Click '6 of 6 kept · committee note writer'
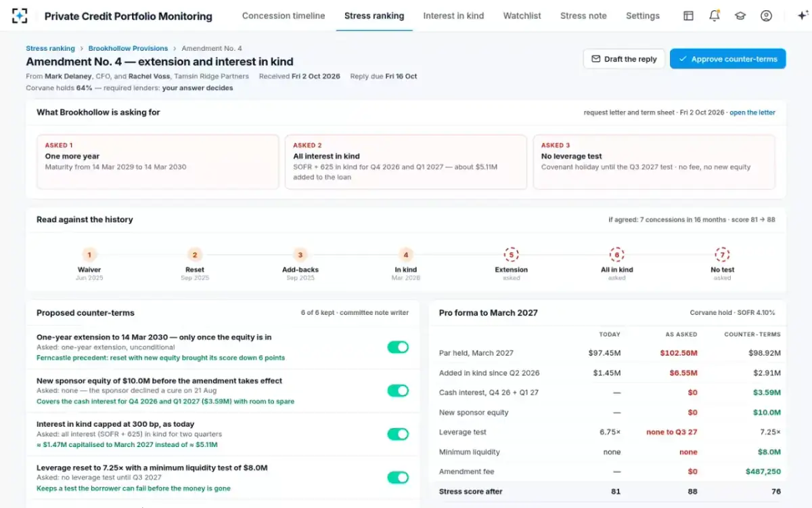Viewport: 812px width, 508px height. coord(355,313)
